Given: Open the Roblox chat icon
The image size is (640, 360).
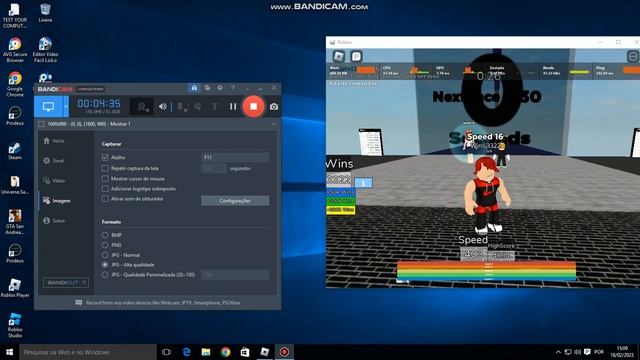Looking at the screenshot, I should tap(356, 56).
